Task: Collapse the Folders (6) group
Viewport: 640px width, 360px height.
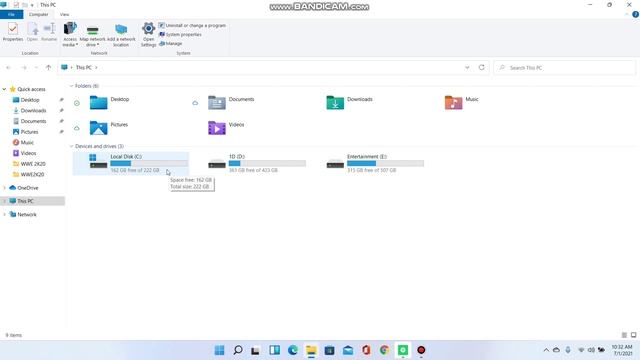Action: coord(71,86)
